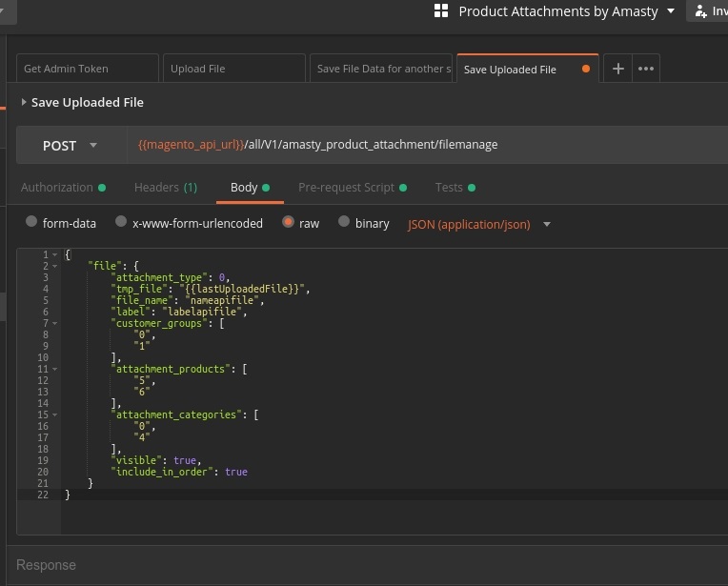Expand the Save Uploaded File description triangle
The width and height of the screenshot is (728, 586).
click(x=24, y=103)
